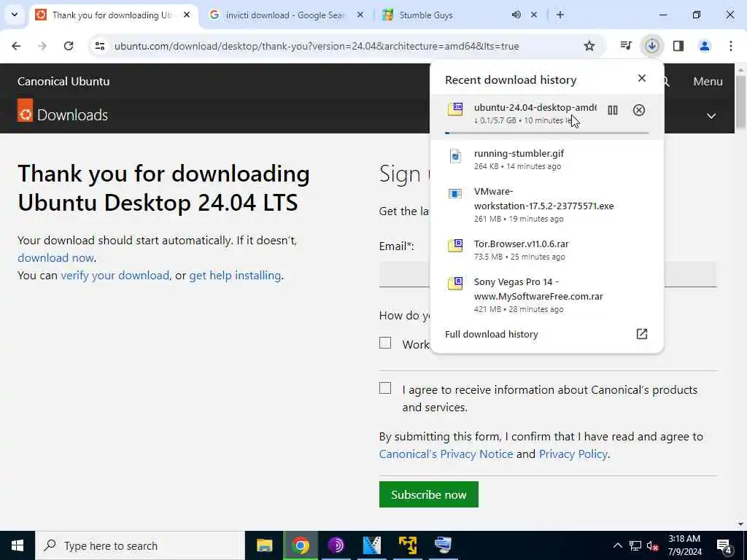747x560 pixels.
Task: Click the taskbar clock showing 3:18 AM
Action: pos(684,545)
